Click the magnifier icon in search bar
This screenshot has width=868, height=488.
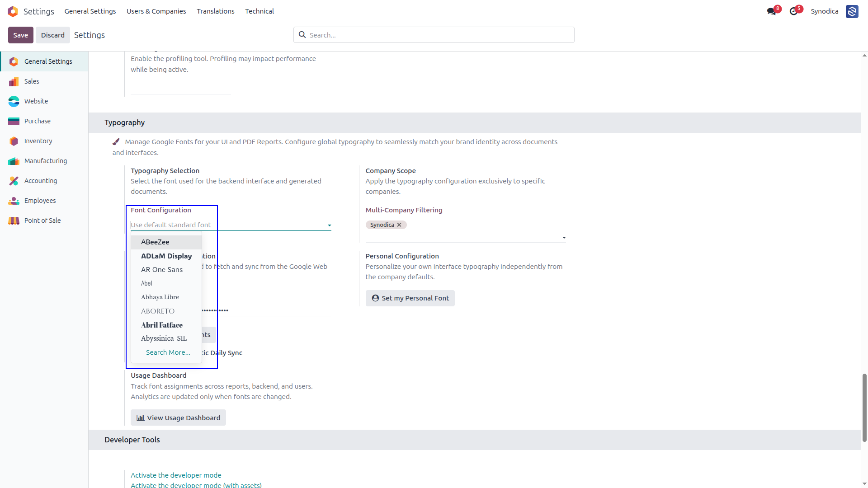click(302, 35)
